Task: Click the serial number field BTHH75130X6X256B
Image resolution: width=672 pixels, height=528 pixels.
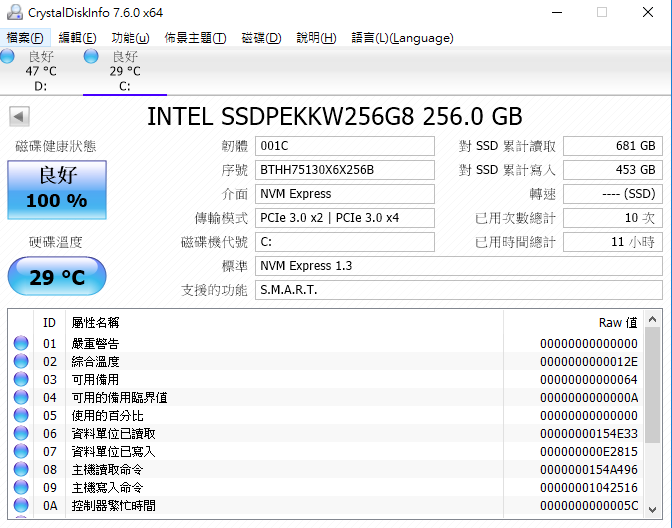Action: [345, 170]
